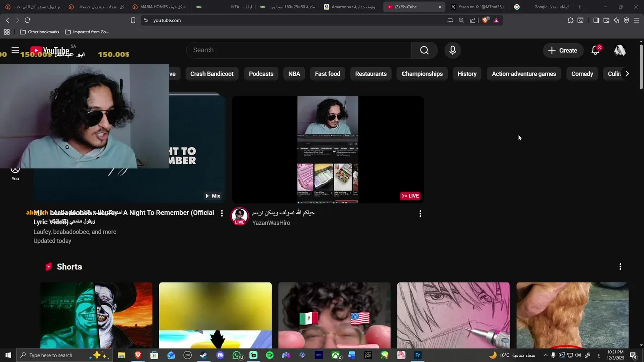Open the Brave Wallet icon
This screenshot has width=644, height=362.
click(x=606, y=20)
